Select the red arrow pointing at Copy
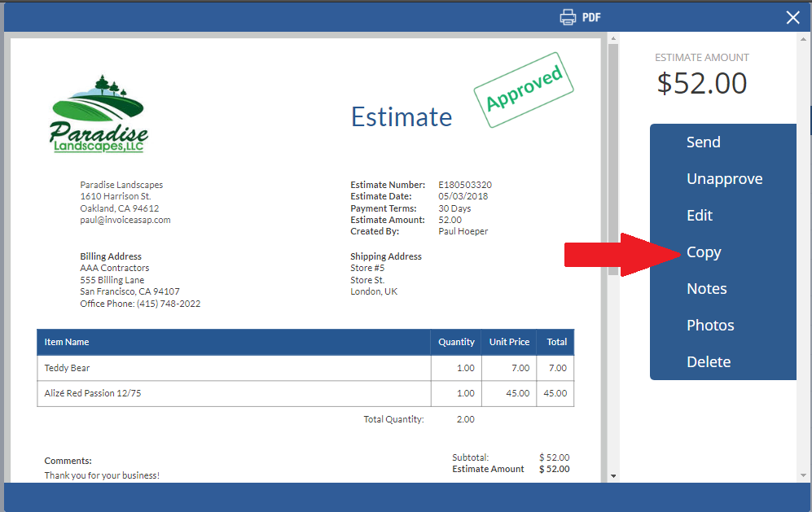 pos(623,253)
